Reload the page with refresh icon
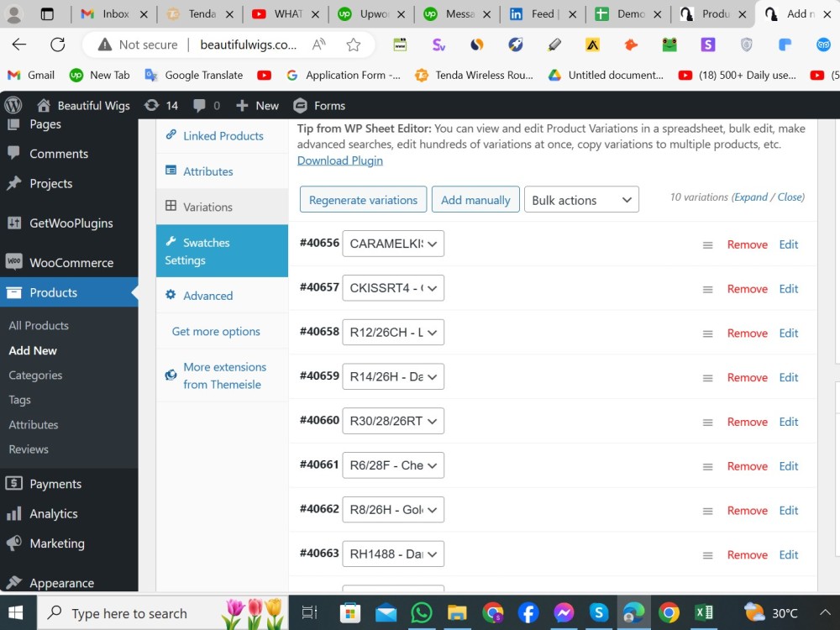 pos(58,45)
